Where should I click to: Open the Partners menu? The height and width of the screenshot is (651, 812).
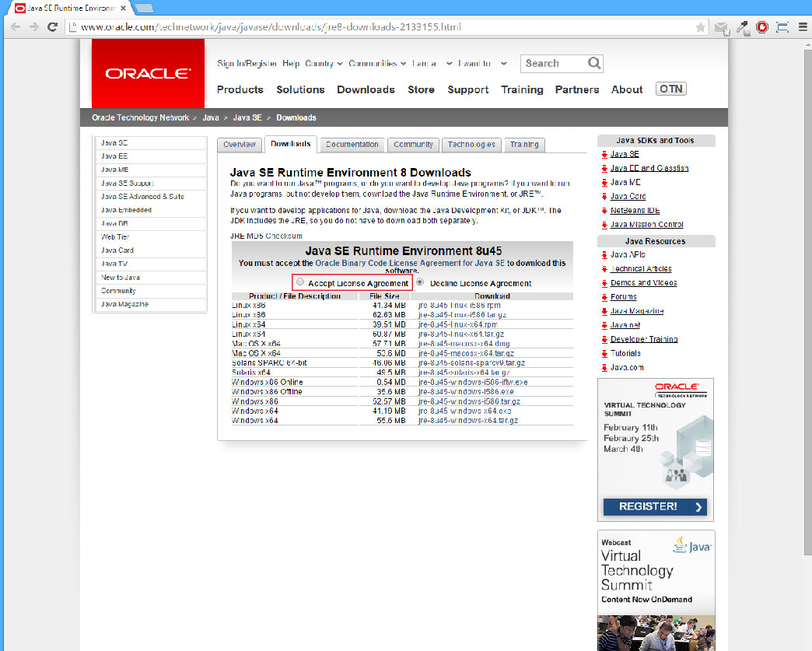tap(577, 89)
